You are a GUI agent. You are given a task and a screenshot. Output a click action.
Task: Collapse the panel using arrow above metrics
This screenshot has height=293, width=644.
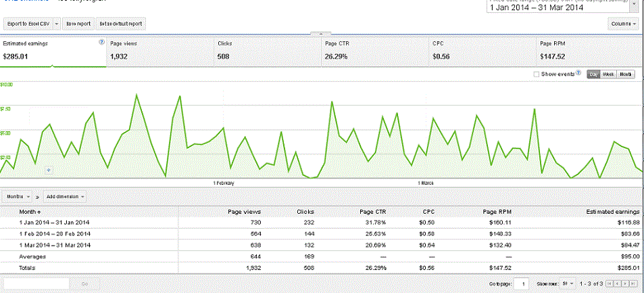(x=322, y=33)
